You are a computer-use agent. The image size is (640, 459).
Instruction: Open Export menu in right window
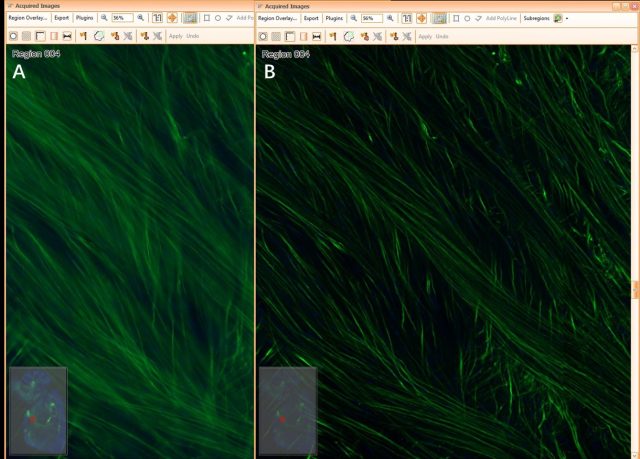[311, 18]
